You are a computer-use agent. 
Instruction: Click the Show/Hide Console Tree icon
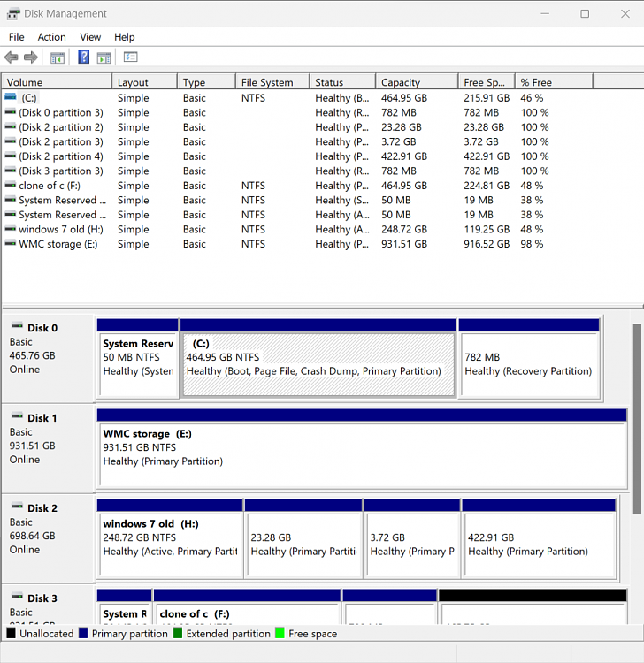click(x=57, y=57)
